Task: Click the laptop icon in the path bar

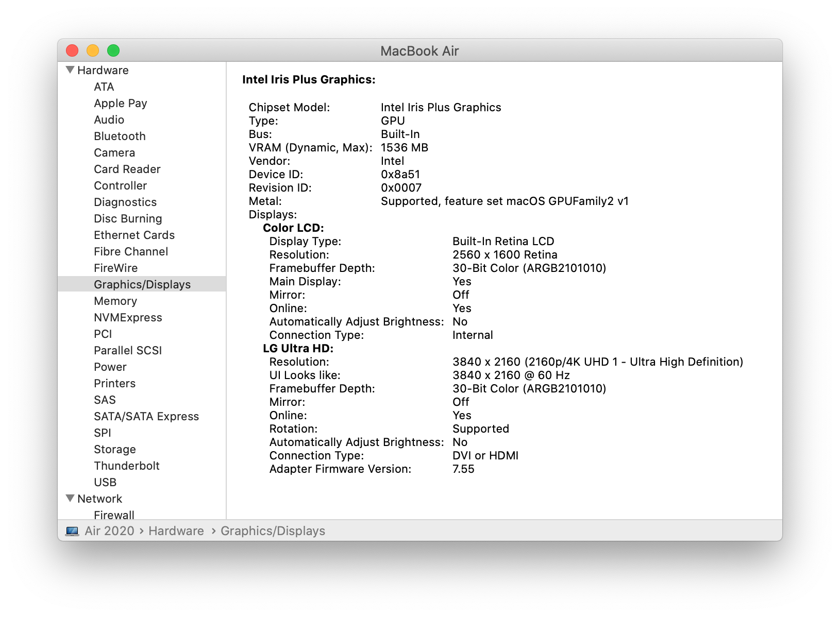Action: click(72, 531)
